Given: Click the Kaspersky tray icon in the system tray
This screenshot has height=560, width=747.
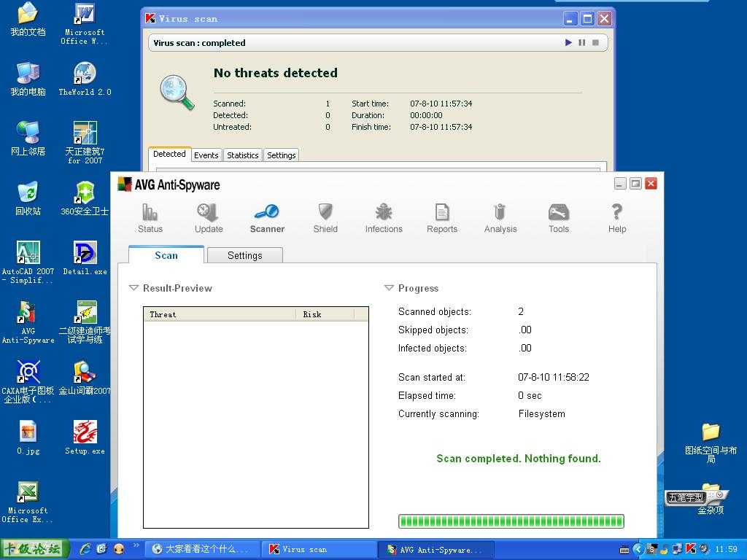Looking at the screenshot, I should tap(691, 549).
